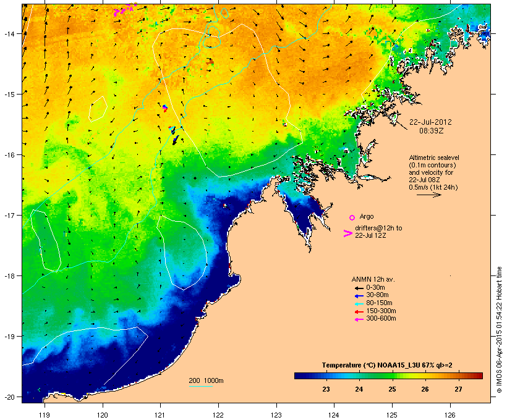Click the 80-150m depth label

coord(379,303)
